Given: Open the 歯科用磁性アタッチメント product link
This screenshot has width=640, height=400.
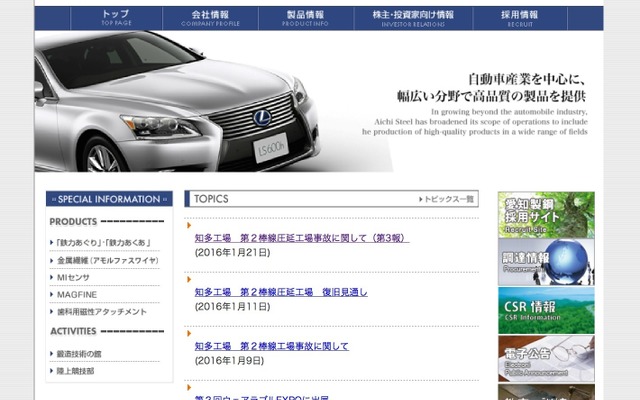Looking at the screenshot, I should pyautogui.click(x=102, y=312).
